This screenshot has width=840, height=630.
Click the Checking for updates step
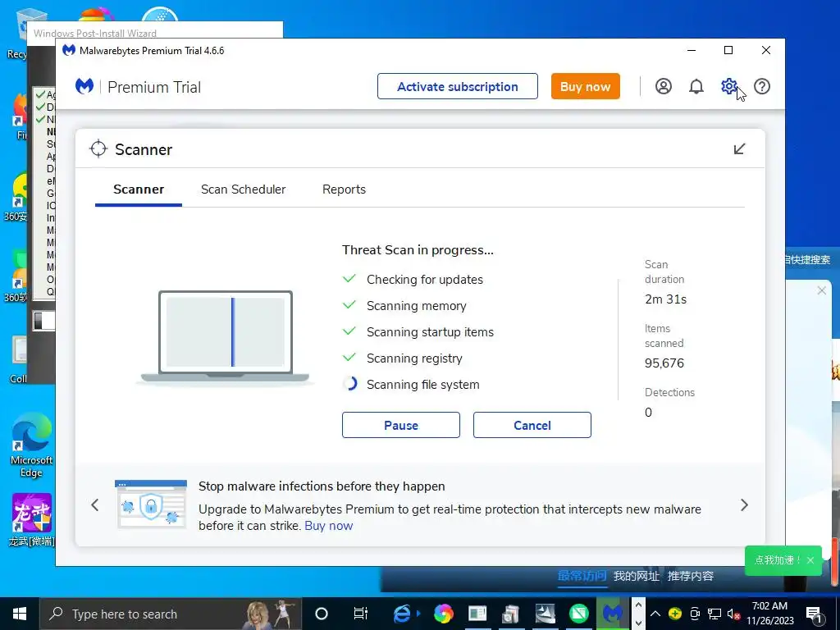(x=425, y=279)
